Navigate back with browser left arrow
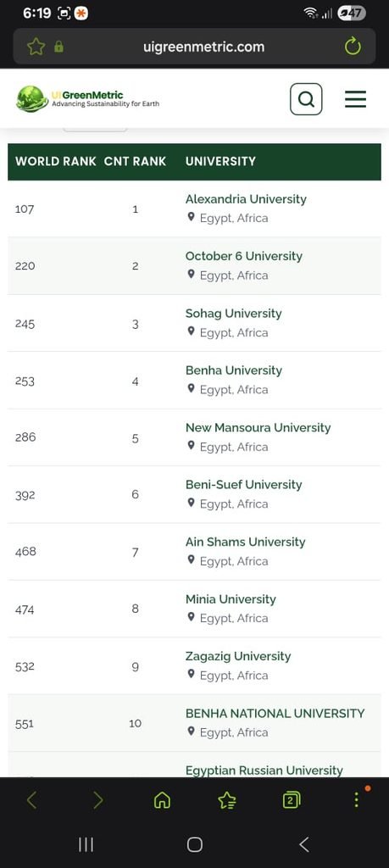 31,800
